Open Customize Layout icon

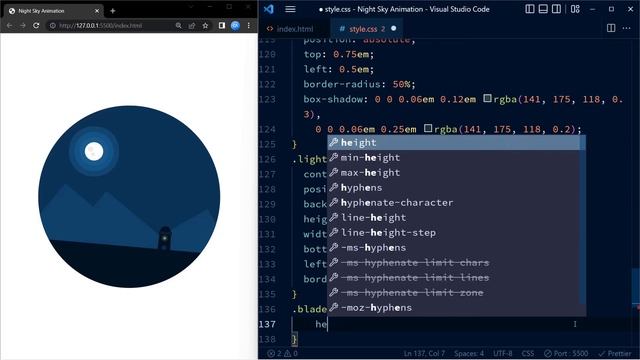(575, 9)
